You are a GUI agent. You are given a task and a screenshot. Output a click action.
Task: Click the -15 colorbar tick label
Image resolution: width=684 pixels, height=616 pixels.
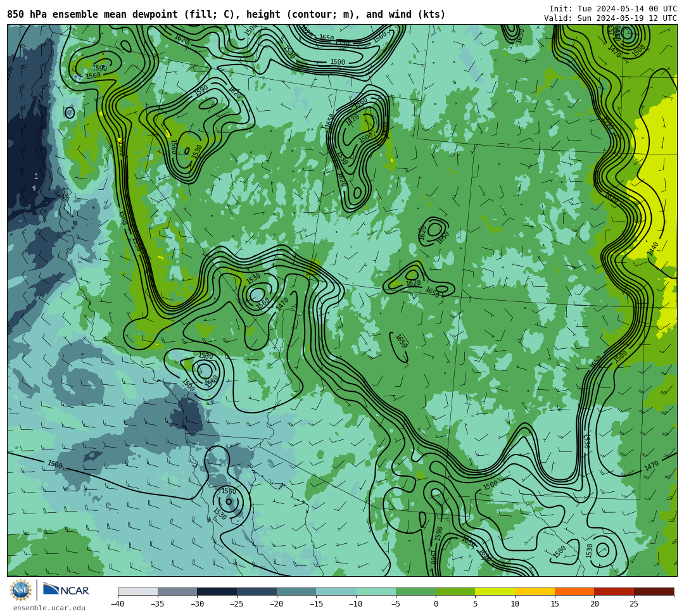coord(315,604)
